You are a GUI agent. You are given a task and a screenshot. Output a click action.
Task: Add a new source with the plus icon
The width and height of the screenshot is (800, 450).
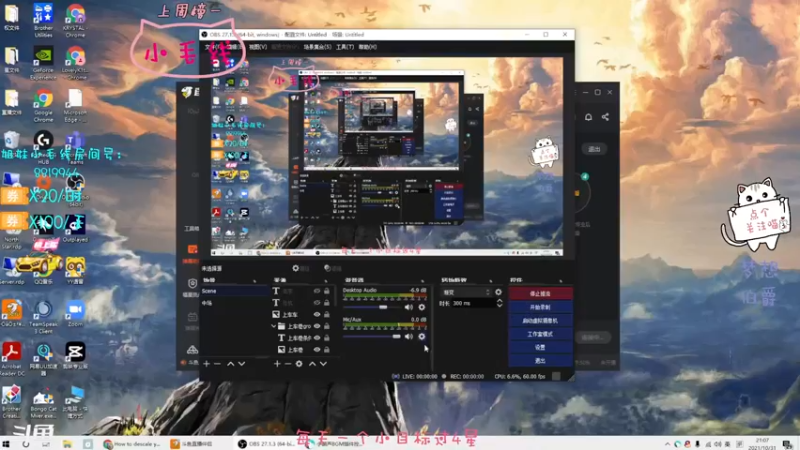[277, 364]
